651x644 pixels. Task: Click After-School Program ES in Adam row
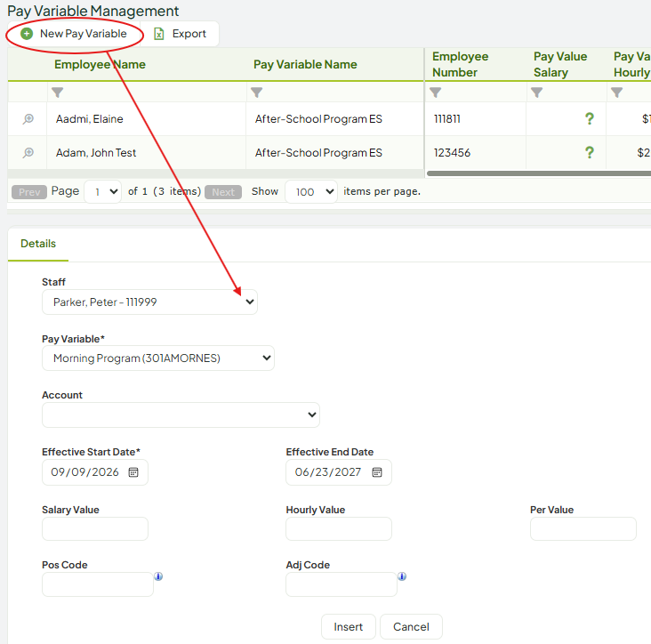(x=334, y=153)
